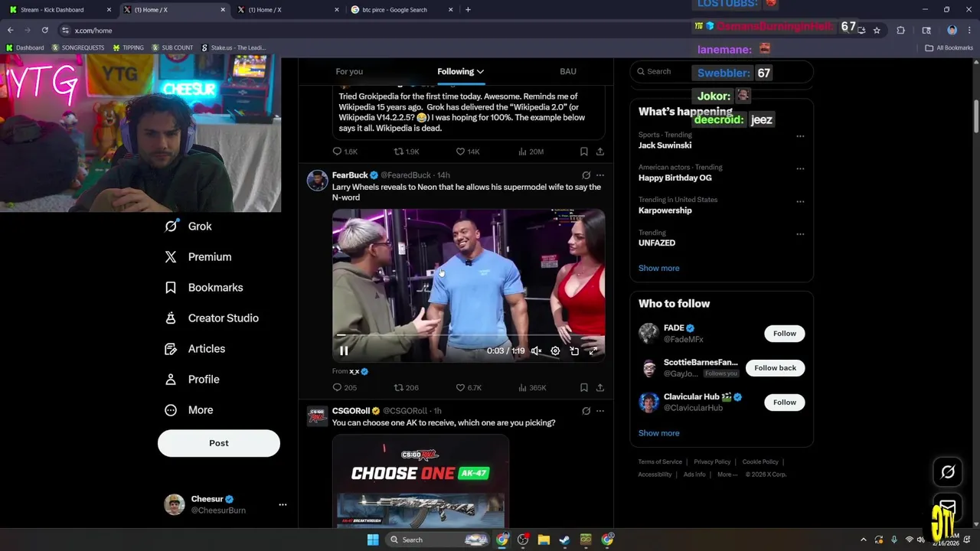Bookmark this page with the star
980x551 pixels.
877,30
